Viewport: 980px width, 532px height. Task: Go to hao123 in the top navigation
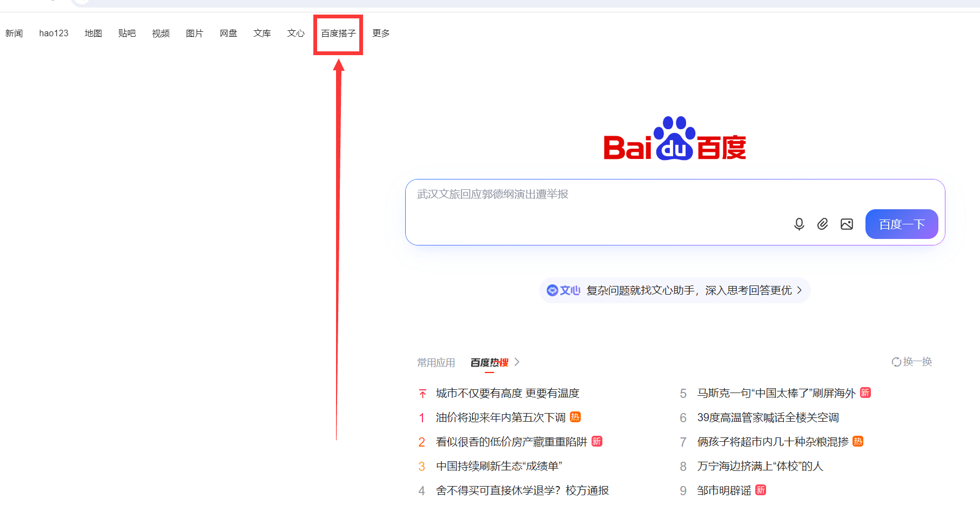54,34
